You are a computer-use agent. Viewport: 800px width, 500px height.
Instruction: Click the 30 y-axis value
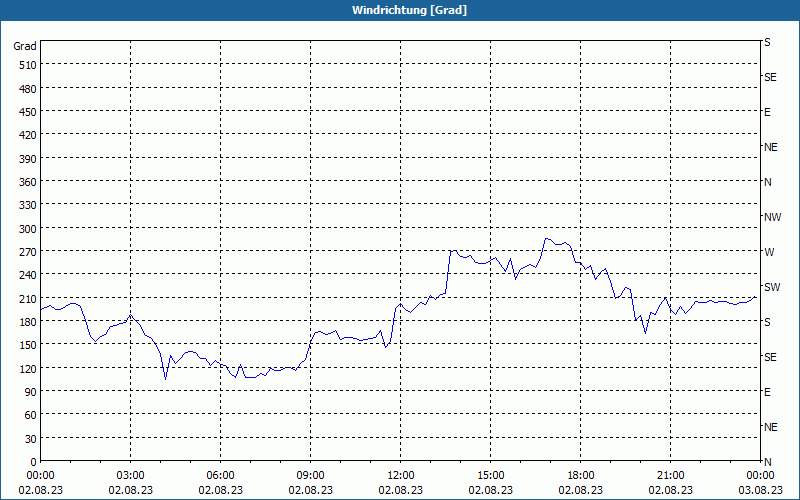click(x=31, y=439)
